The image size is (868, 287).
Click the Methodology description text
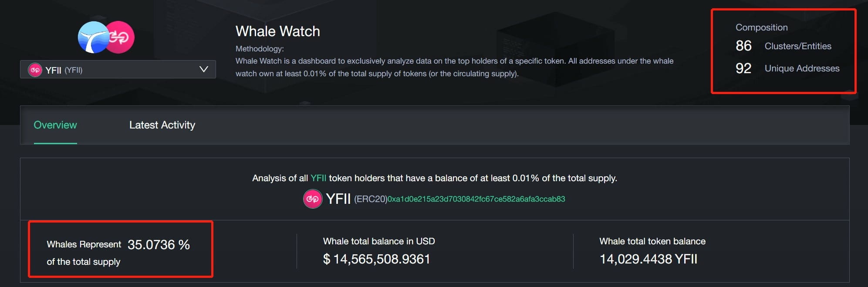pos(454,67)
